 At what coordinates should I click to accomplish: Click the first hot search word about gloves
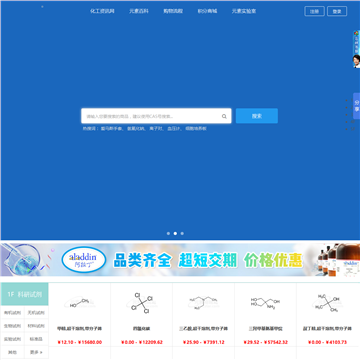click(112, 128)
